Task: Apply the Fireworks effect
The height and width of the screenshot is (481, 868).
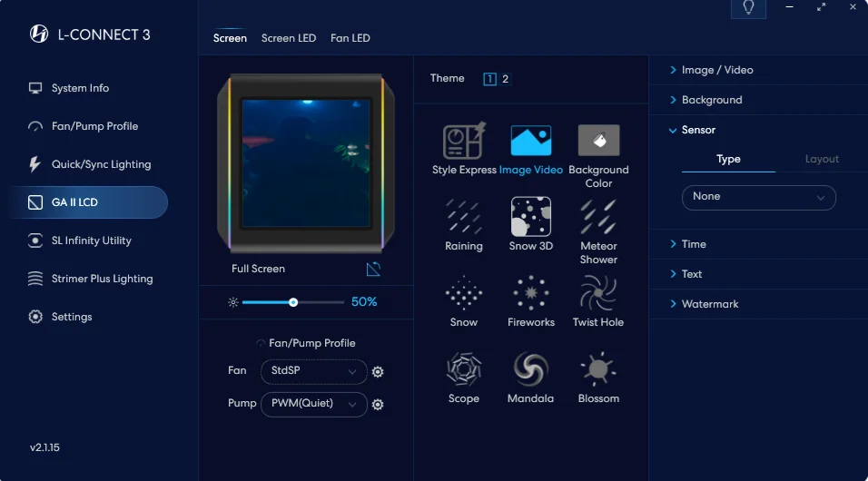Action: [x=531, y=293]
